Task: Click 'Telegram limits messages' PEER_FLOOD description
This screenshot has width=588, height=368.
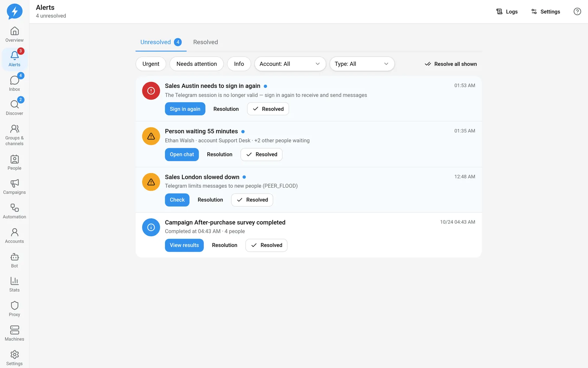Action: (x=231, y=186)
